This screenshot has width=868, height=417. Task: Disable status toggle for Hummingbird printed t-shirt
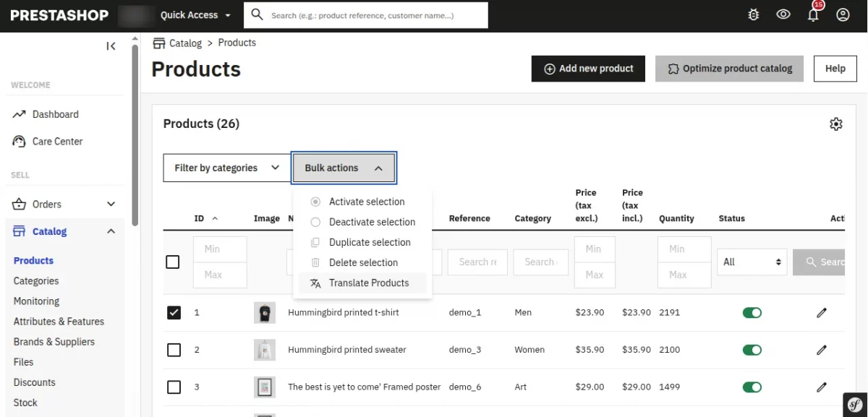tap(752, 313)
